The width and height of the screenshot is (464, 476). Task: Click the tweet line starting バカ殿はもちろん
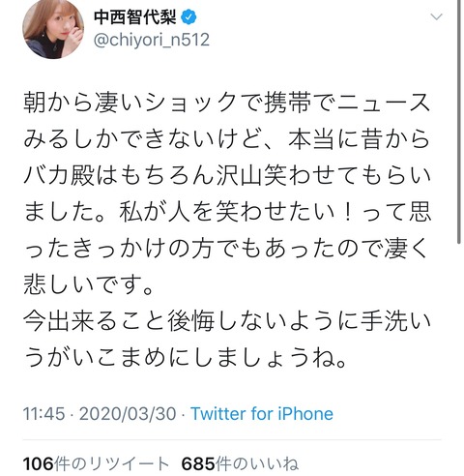click(x=227, y=176)
